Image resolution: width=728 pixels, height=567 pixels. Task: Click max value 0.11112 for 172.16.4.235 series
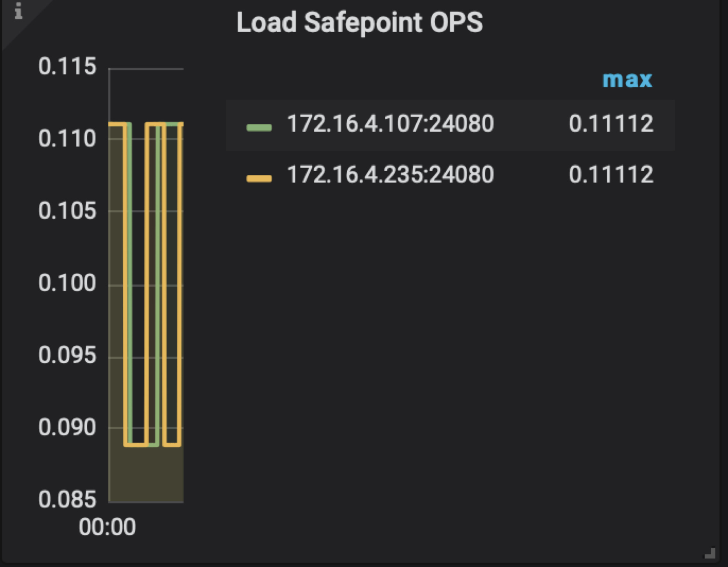coord(611,174)
